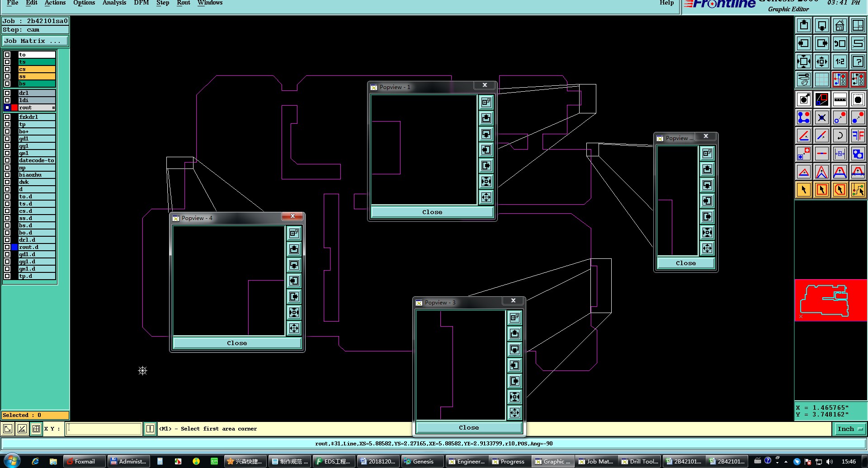Click the pan down view icon

tap(822, 25)
